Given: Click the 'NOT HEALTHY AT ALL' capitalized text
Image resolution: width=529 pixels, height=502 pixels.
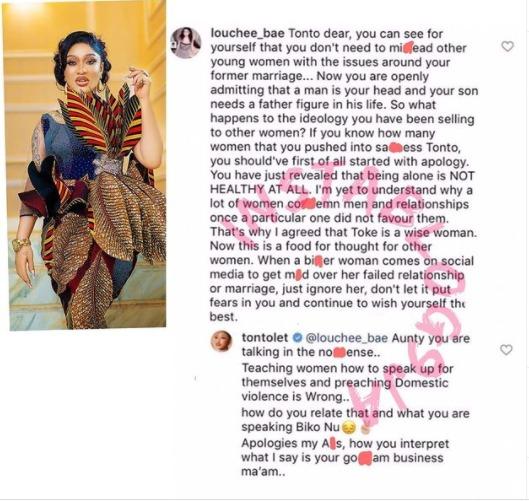Looking at the screenshot, I should pos(342,183).
